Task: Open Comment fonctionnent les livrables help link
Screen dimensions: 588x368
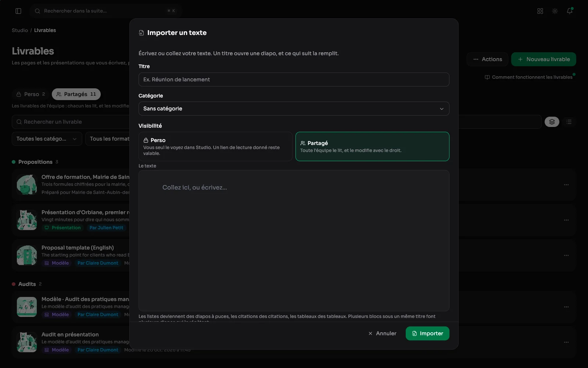Action: click(x=528, y=77)
